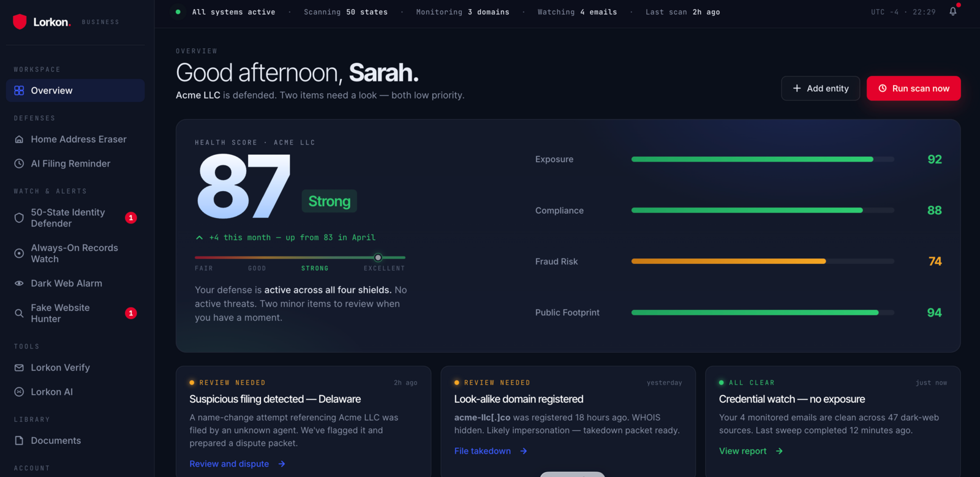Click the badge on 50-State Identity Defender
Viewport: 980px width, 477px height.
(x=130, y=218)
